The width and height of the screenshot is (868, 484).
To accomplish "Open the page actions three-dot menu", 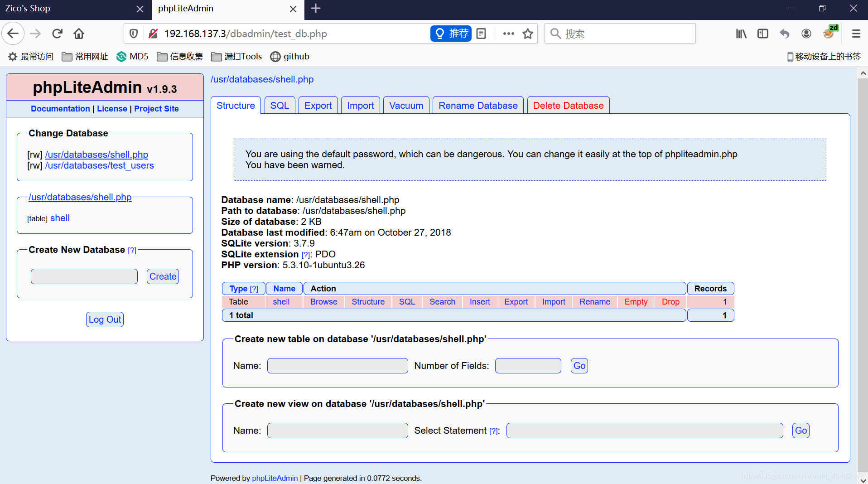I will pos(508,34).
